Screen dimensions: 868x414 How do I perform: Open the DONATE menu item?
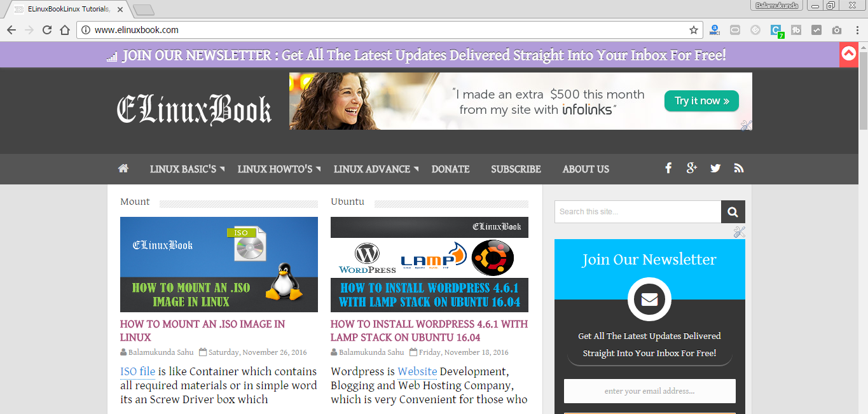tap(450, 169)
